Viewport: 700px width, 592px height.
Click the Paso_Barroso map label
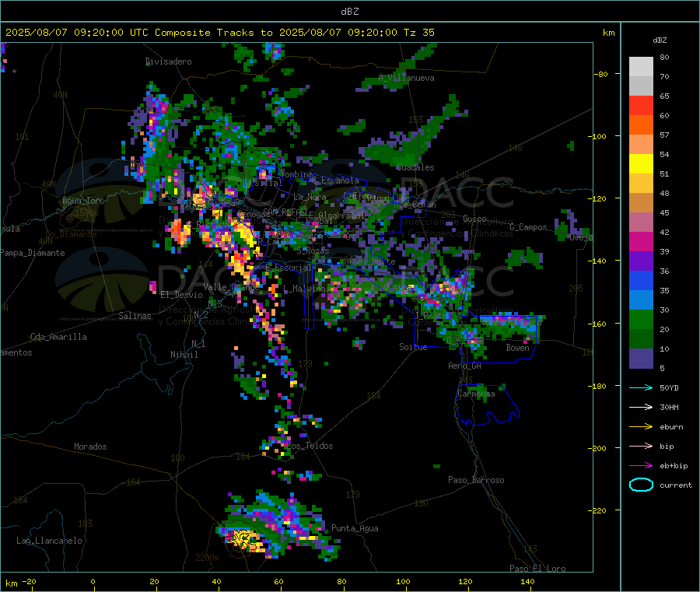476,480
